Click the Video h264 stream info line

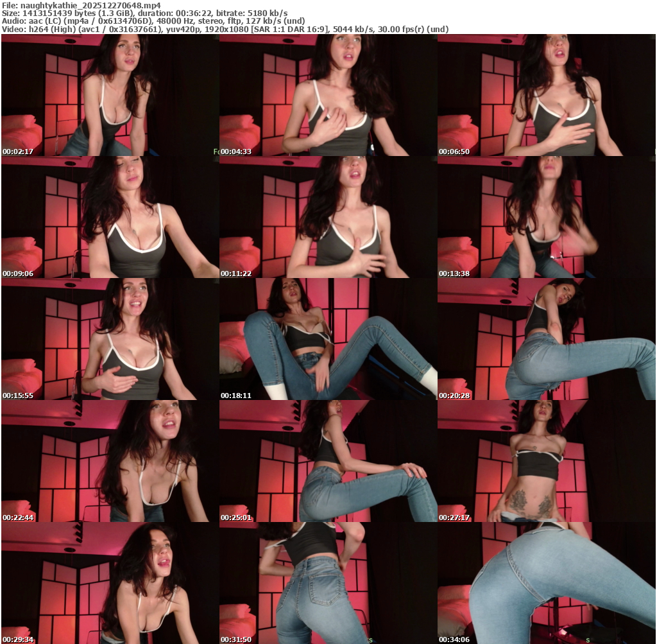click(225, 30)
